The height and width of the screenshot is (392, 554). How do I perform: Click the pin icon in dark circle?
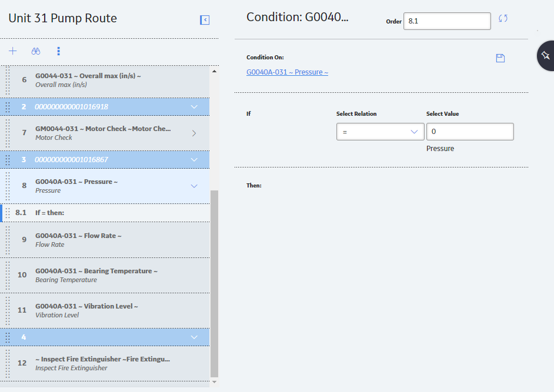546,55
